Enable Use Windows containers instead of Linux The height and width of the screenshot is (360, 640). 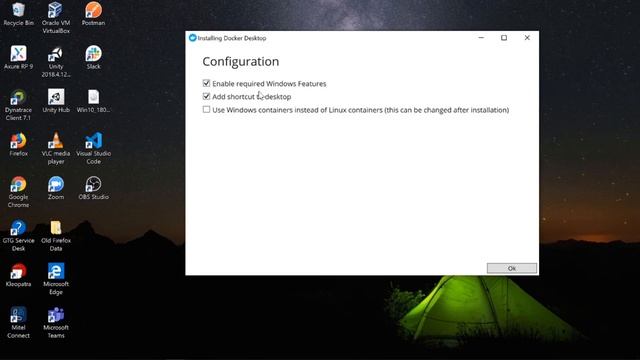pos(207,109)
